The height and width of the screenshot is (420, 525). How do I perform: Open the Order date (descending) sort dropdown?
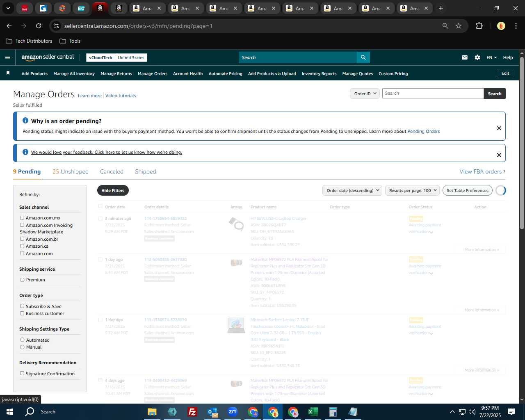tap(352, 190)
